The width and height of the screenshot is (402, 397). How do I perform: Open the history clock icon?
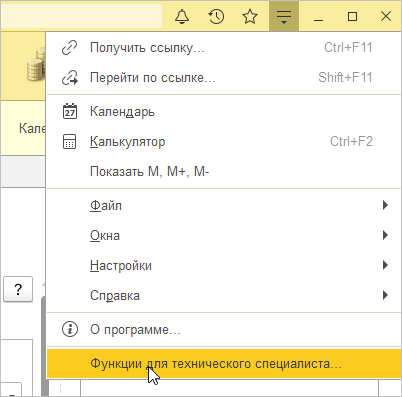click(216, 16)
